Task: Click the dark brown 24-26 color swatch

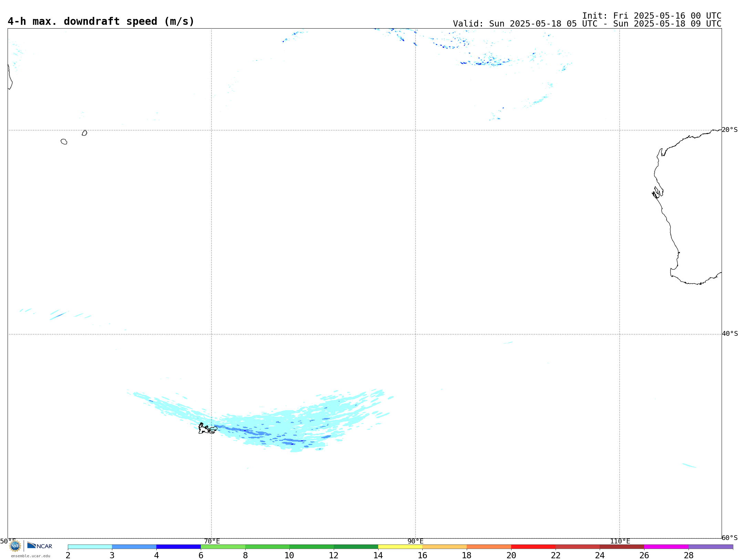Action: (x=622, y=547)
